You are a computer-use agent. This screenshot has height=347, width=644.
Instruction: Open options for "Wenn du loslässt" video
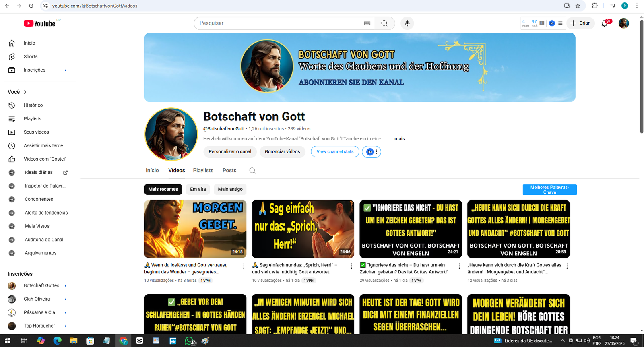pos(244,266)
